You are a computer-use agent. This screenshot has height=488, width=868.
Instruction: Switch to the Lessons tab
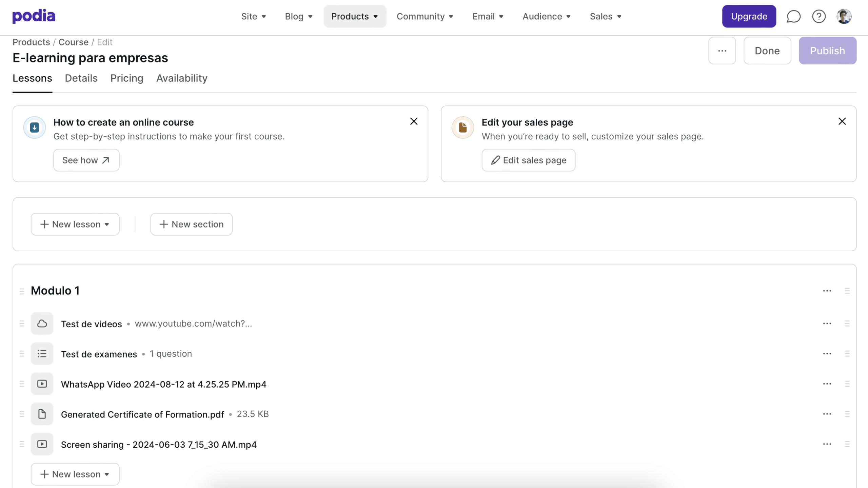(x=32, y=78)
